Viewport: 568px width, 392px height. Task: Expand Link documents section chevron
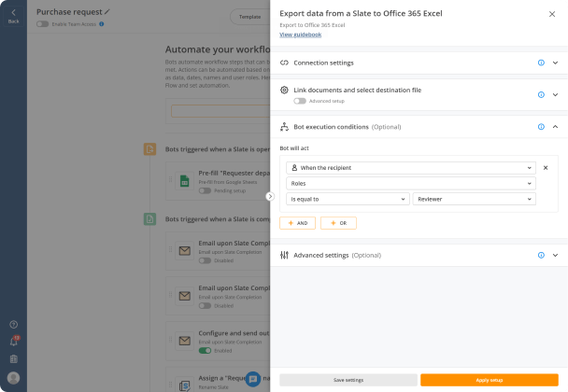coord(555,94)
